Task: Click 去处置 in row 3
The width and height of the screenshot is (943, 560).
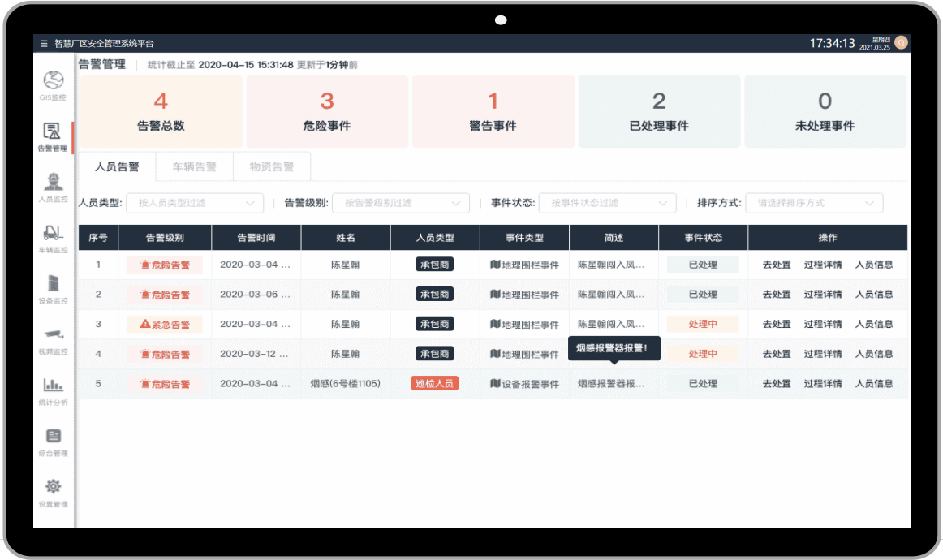Action: (x=776, y=324)
